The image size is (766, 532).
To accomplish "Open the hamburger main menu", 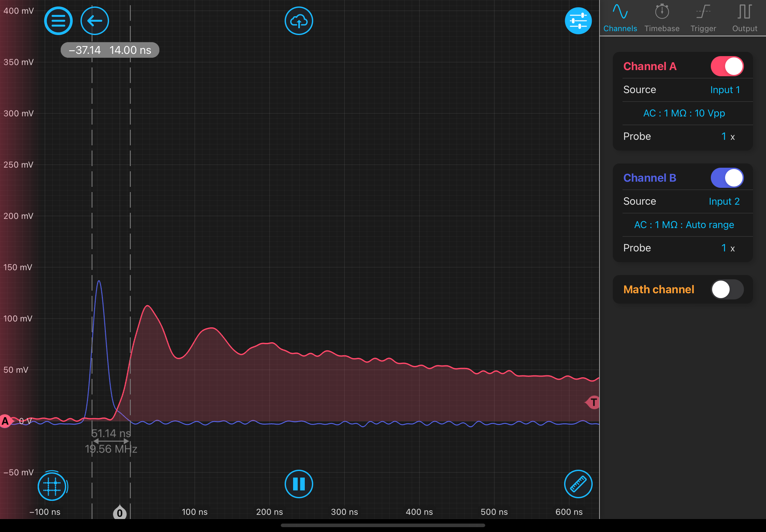I will pyautogui.click(x=58, y=21).
